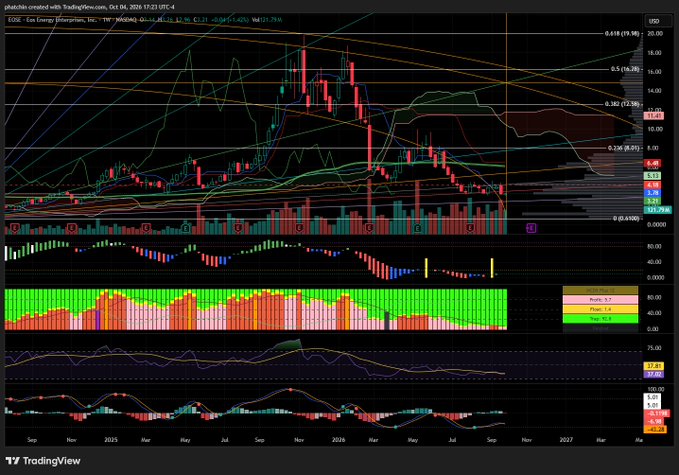Select the 0.382 (12.58) Fibonacci level label

click(x=622, y=104)
